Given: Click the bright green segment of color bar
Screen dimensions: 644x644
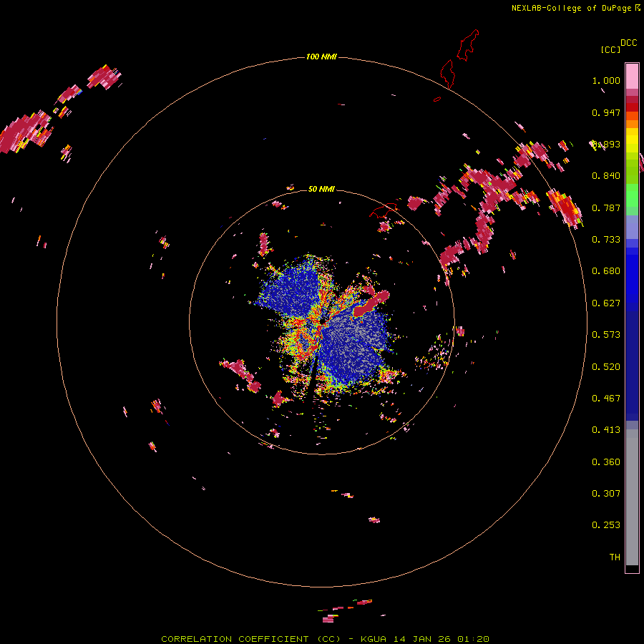Looking at the screenshot, I should click(632, 195).
